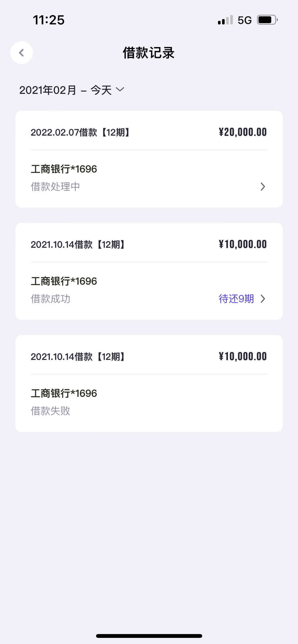Select the 2021年02月 – 今天 date filter
Screen dimensions: 298x644
pyautogui.click(x=72, y=90)
